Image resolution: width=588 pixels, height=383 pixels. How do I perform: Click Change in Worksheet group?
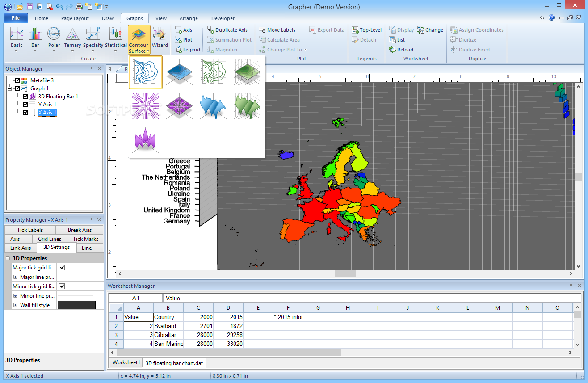coord(430,30)
